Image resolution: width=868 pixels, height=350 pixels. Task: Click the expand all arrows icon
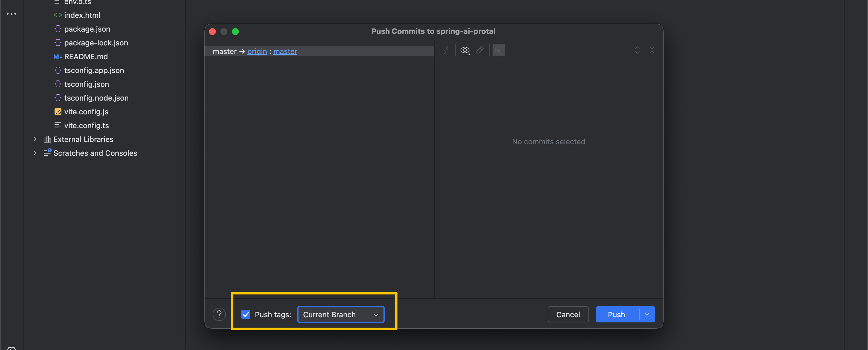(637, 50)
